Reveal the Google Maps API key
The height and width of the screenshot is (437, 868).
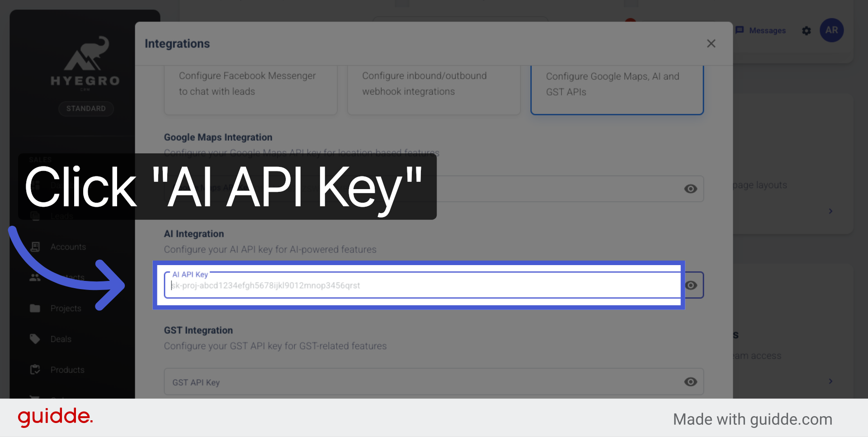click(x=691, y=189)
